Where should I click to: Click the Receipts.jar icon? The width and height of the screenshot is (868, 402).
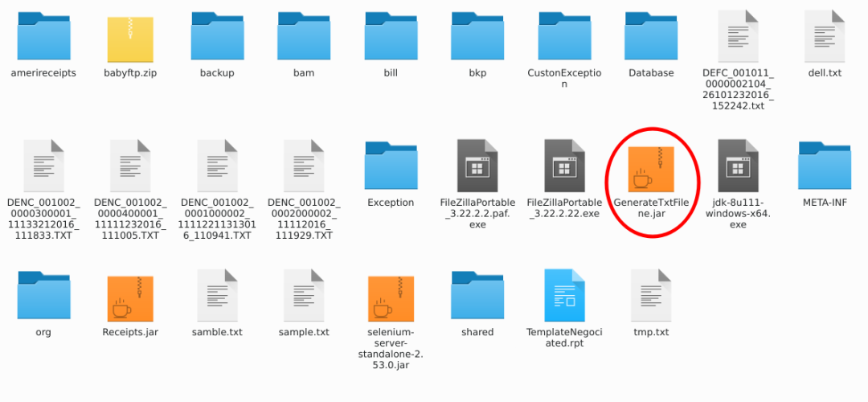[130, 298]
